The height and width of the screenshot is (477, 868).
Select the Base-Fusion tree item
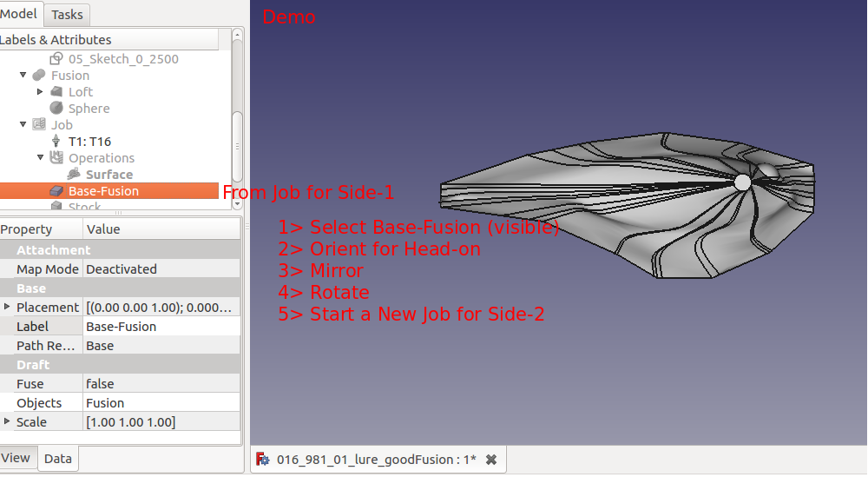[x=103, y=191]
